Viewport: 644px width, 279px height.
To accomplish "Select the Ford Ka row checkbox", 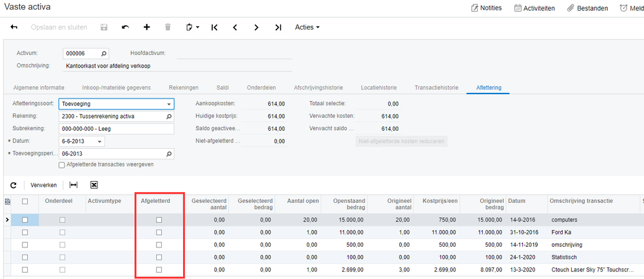I will tap(25, 233).
